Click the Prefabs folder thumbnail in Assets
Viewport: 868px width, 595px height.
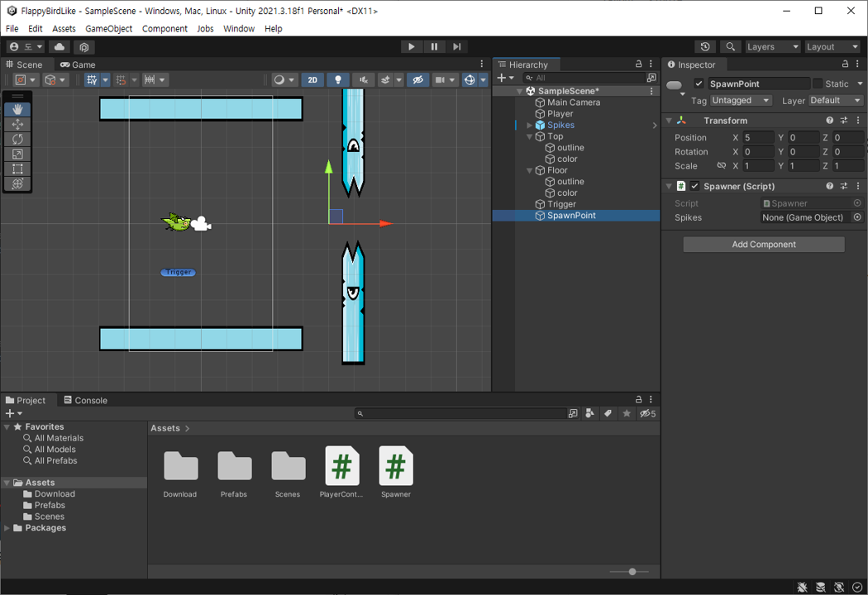[235, 466]
